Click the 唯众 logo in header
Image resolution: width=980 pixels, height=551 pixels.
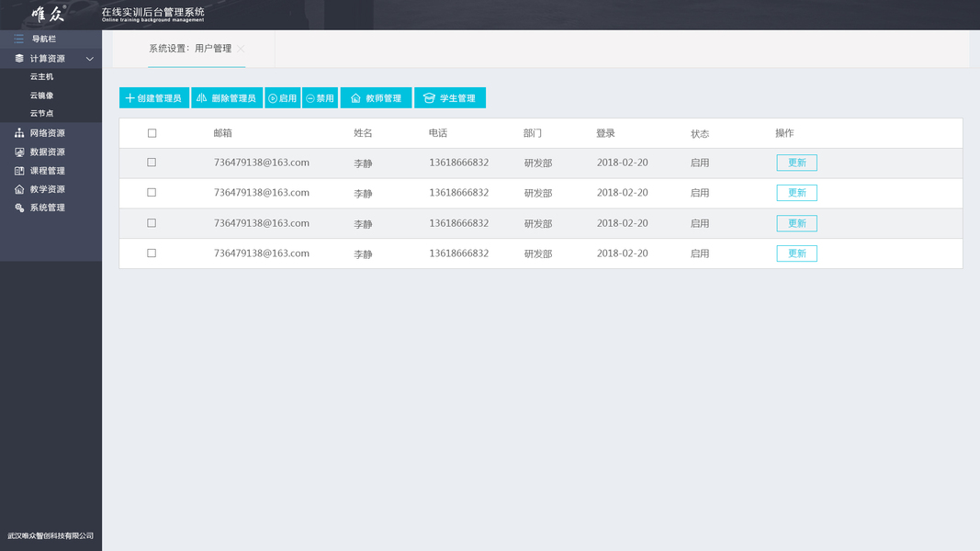[x=48, y=14]
